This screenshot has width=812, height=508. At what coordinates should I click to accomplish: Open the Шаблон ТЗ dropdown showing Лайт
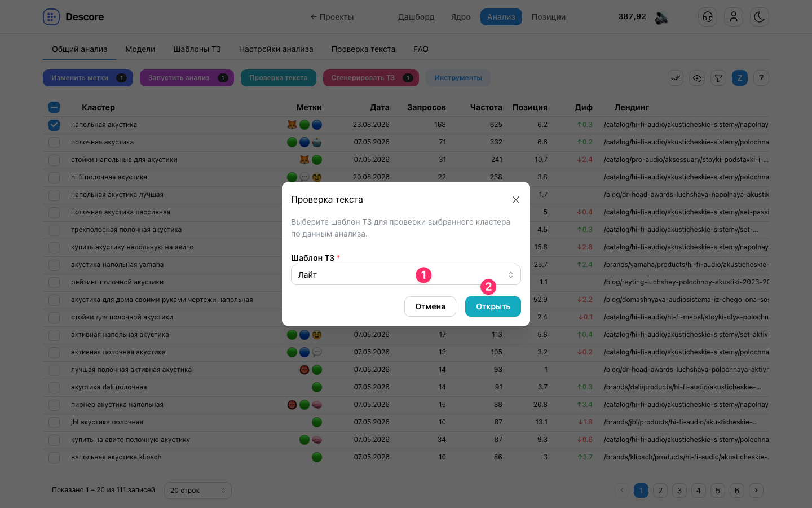click(x=406, y=275)
